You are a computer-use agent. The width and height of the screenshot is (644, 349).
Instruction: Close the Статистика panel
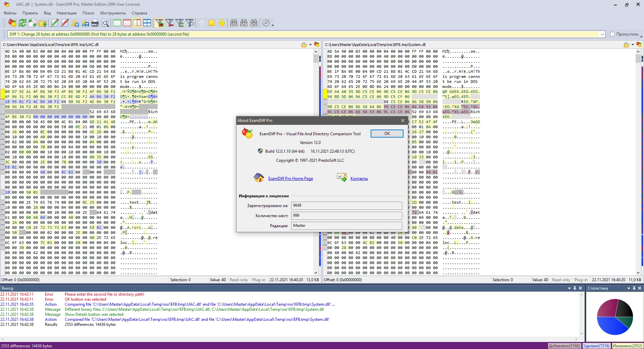(x=640, y=288)
